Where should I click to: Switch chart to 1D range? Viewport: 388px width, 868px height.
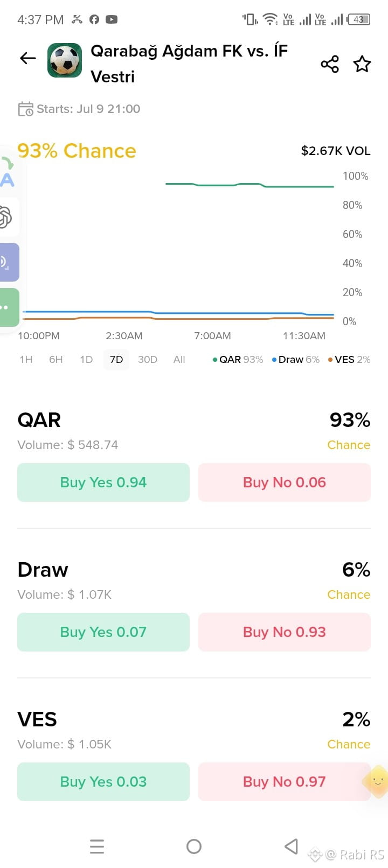click(86, 360)
